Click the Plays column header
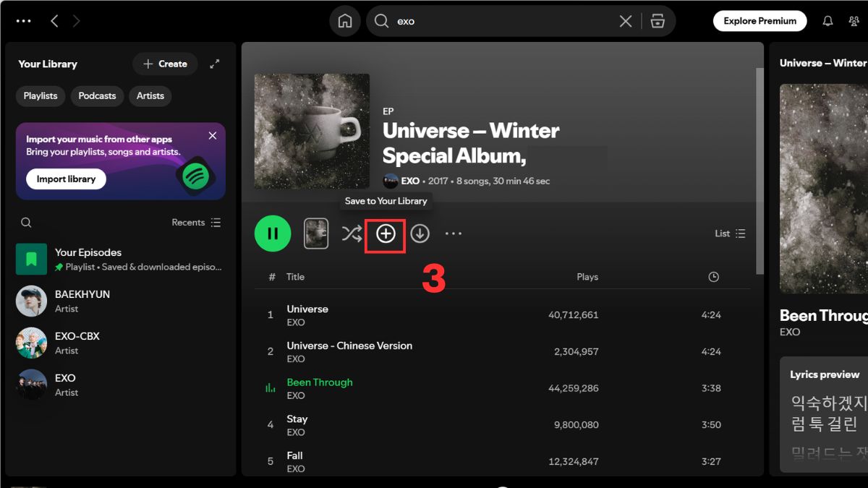The height and width of the screenshot is (488, 868). tap(587, 277)
